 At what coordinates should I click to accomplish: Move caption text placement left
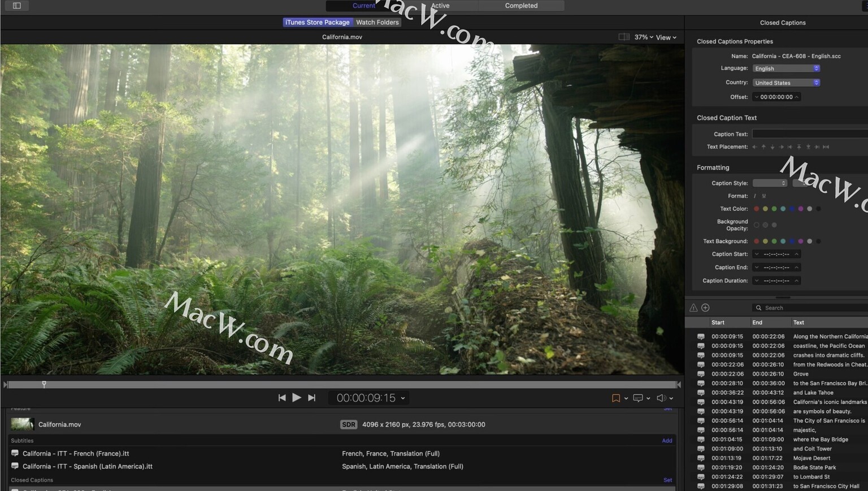coord(754,147)
